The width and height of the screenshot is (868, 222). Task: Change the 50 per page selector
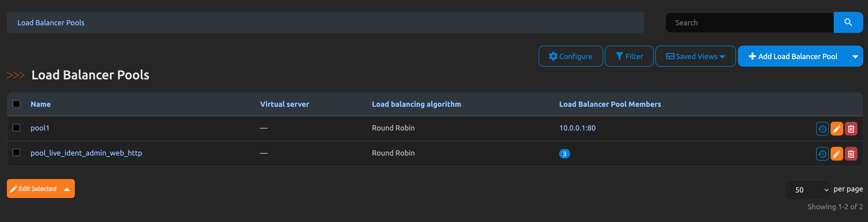808,190
